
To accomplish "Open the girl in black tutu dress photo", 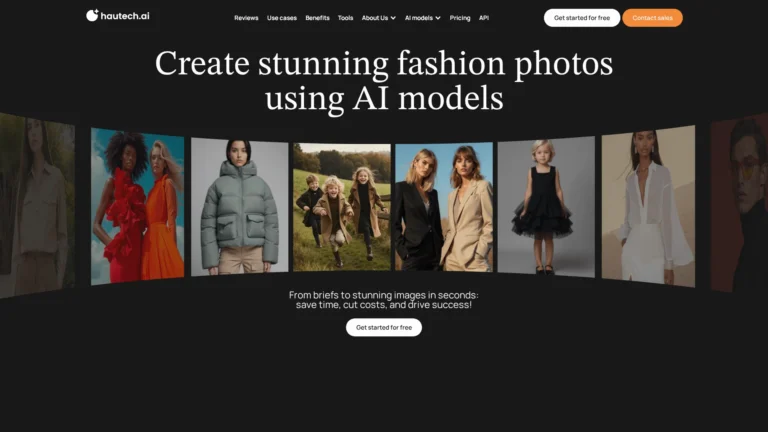I will [x=546, y=205].
